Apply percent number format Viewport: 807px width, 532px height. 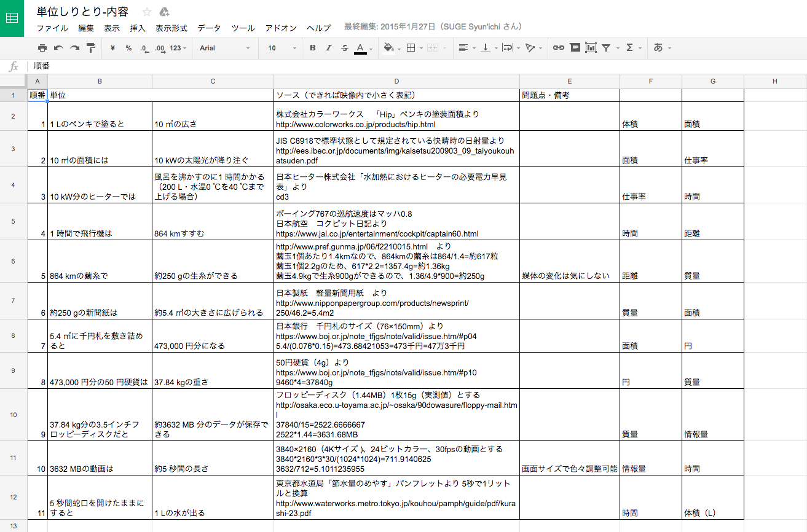pos(128,48)
